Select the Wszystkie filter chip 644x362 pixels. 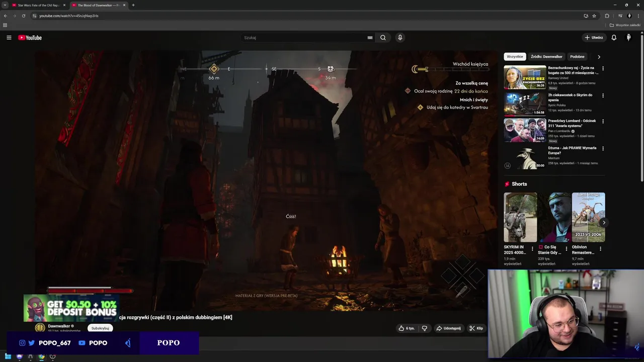pos(515,57)
